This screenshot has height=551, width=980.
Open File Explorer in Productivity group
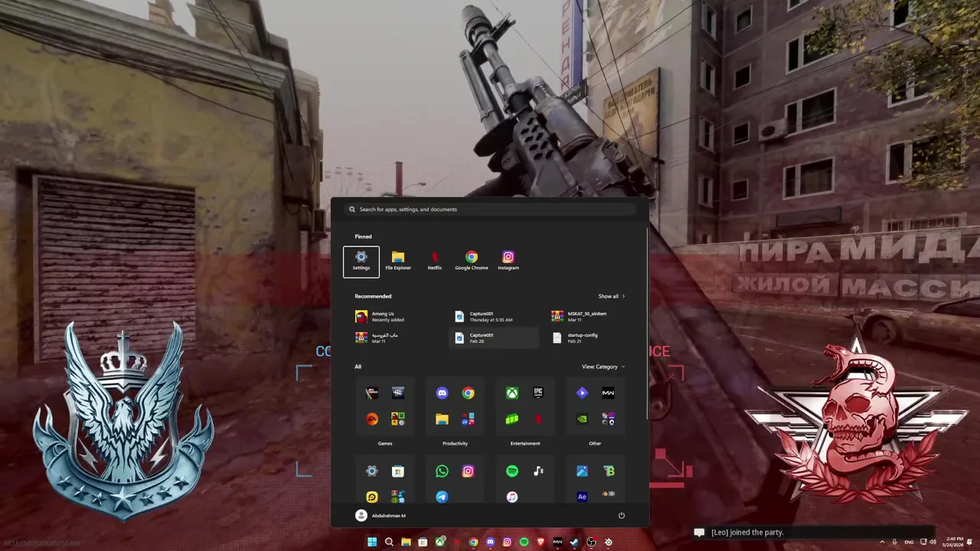[x=442, y=419]
